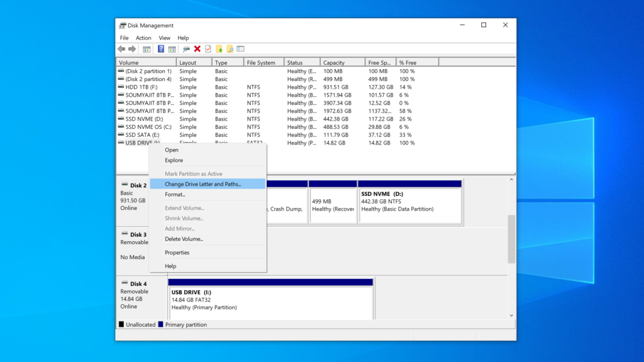
Task: Click the scroll-down arrow of disk pane
Action: (511, 315)
